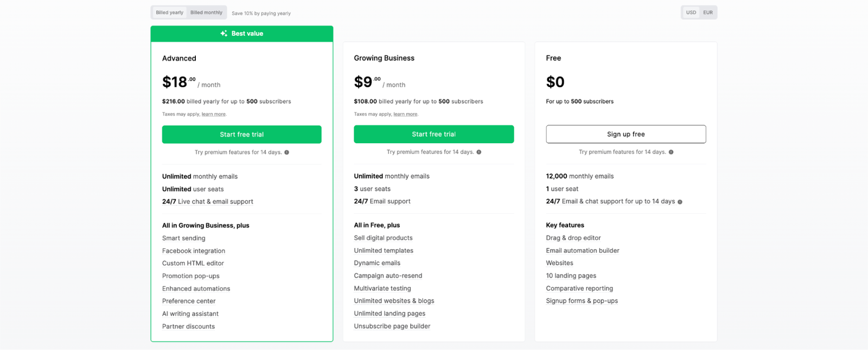Start free trial for Growing Business plan
868x350 pixels.
433,134
